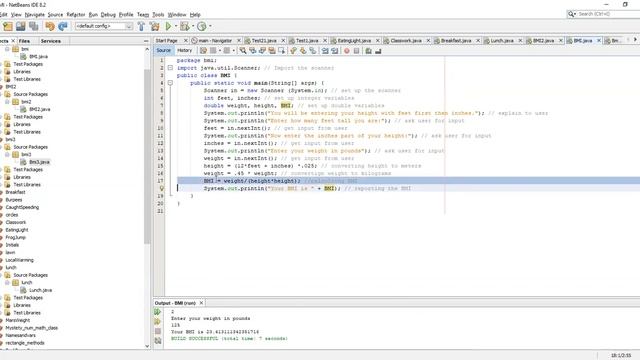
Task: Click the Debug Project toolbar icon
Action: click(x=185, y=26)
